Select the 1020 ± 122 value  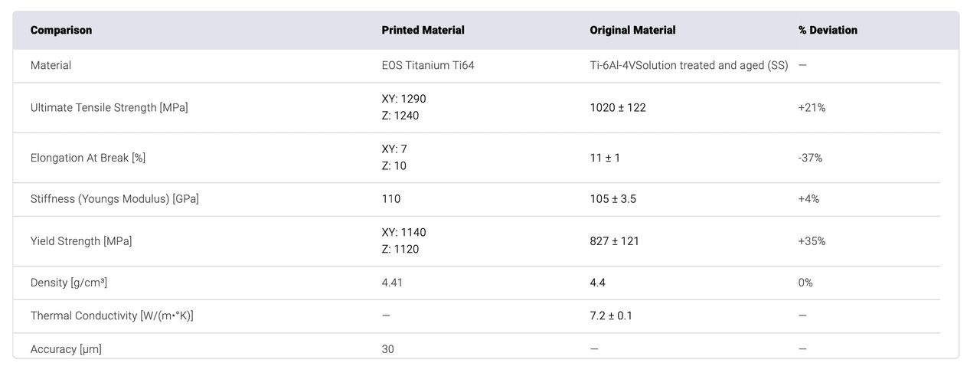click(x=618, y=108)
